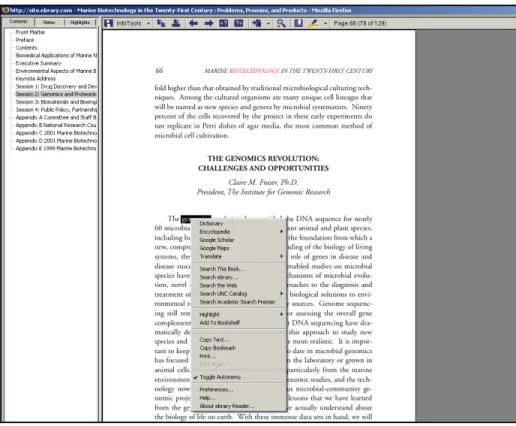The height and width of the screenshot is (426, 516).
Task: Click the bookshelf icon in the toolbar
Action: tap(299, 23)
